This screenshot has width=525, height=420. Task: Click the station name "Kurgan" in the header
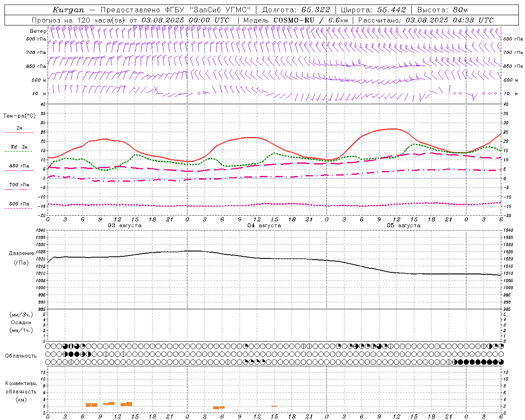point(68,10)
